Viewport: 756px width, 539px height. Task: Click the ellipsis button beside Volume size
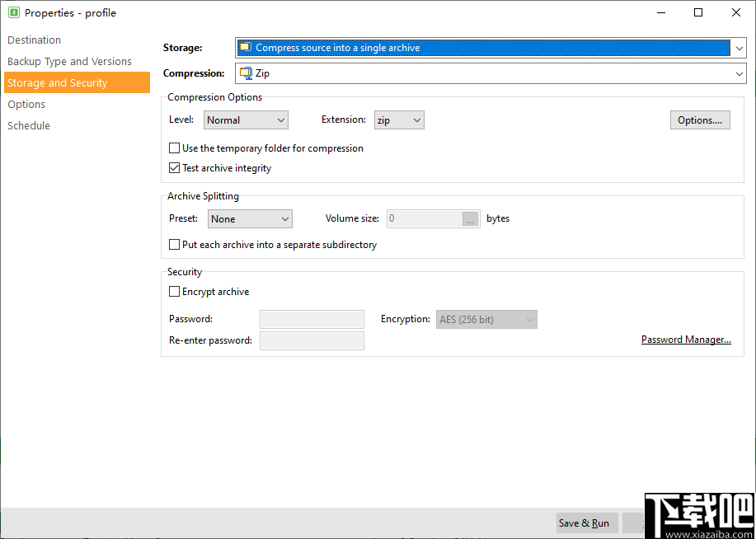pyautogui.click(x=470, y=219)
